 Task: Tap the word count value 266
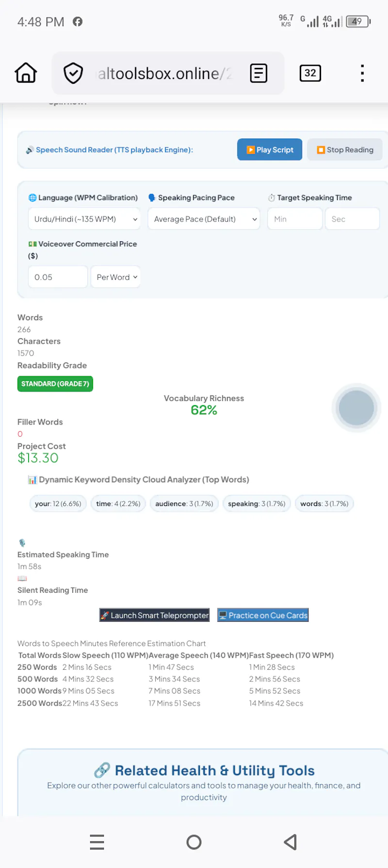click(x=24, y=330)
